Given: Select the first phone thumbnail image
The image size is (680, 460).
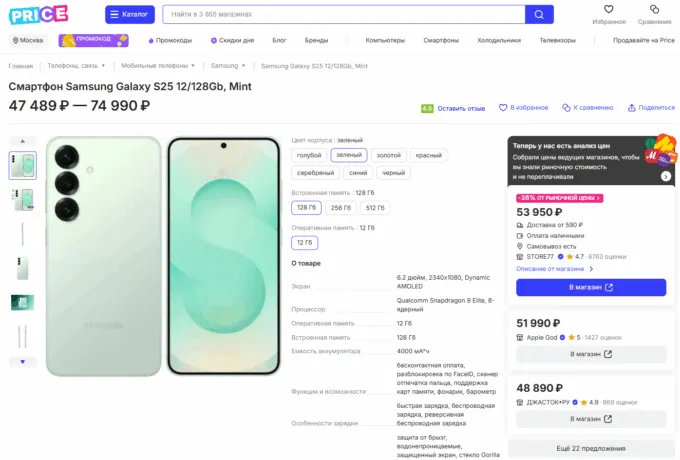Looking at the screenshot, I should pyautogui.click(x=22, y=165).
